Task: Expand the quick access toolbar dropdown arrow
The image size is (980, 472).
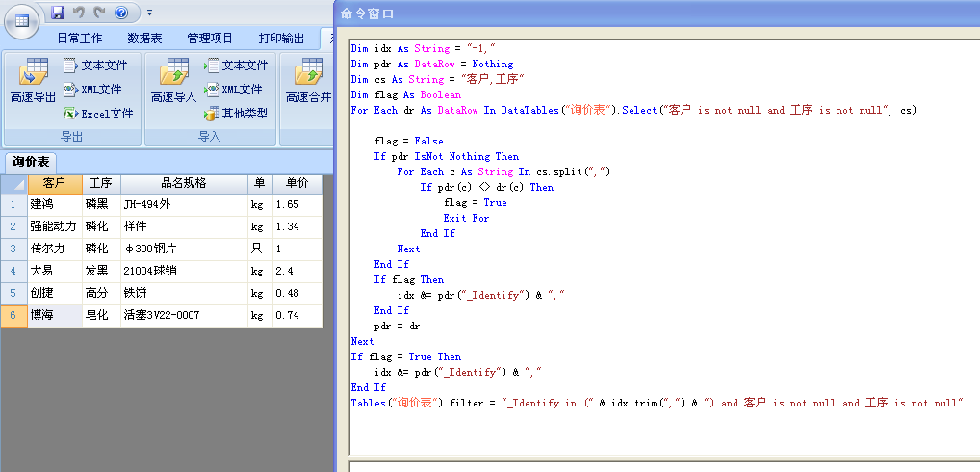Action: 149,13
